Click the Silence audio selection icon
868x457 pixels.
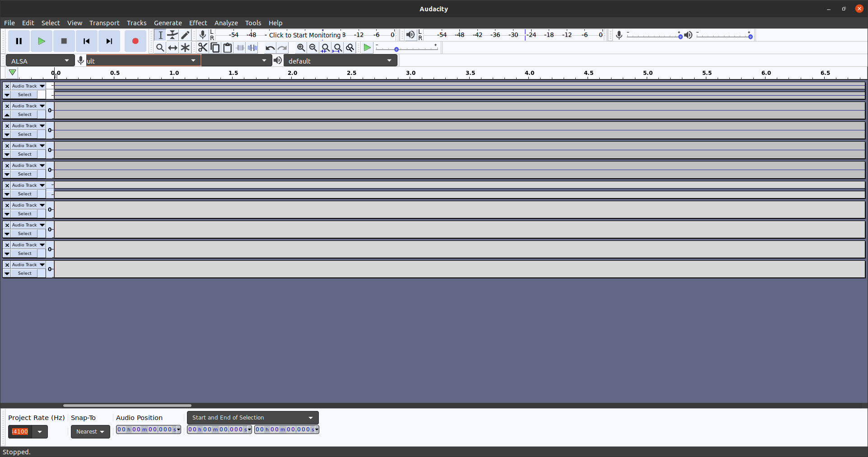click(252, 47)
